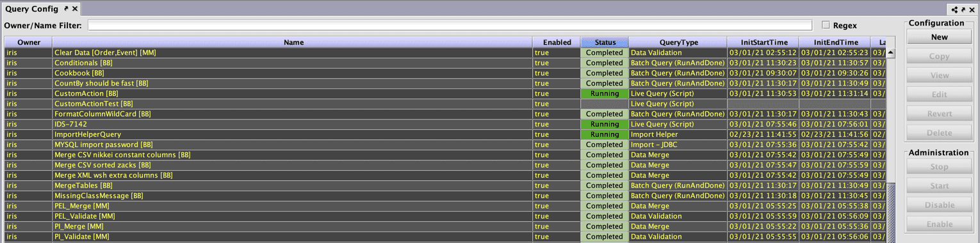
Task: Click the table scroll-up arrow button
Action: coord(890,52)
